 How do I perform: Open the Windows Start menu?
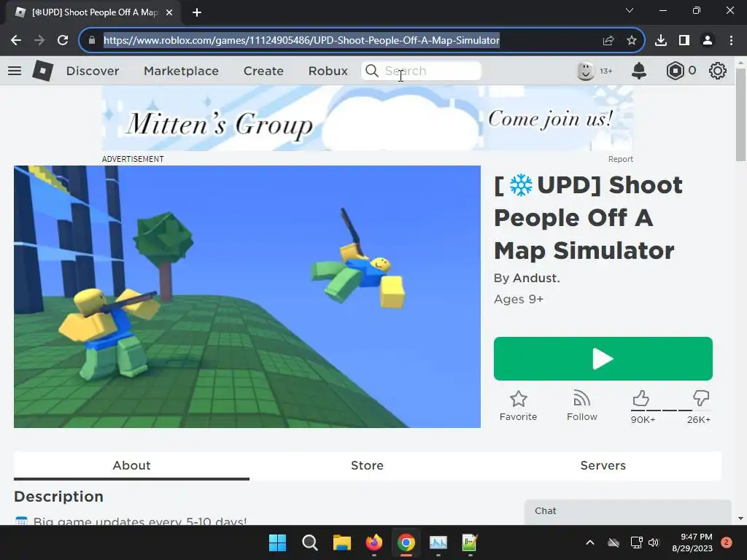(277, 542)
